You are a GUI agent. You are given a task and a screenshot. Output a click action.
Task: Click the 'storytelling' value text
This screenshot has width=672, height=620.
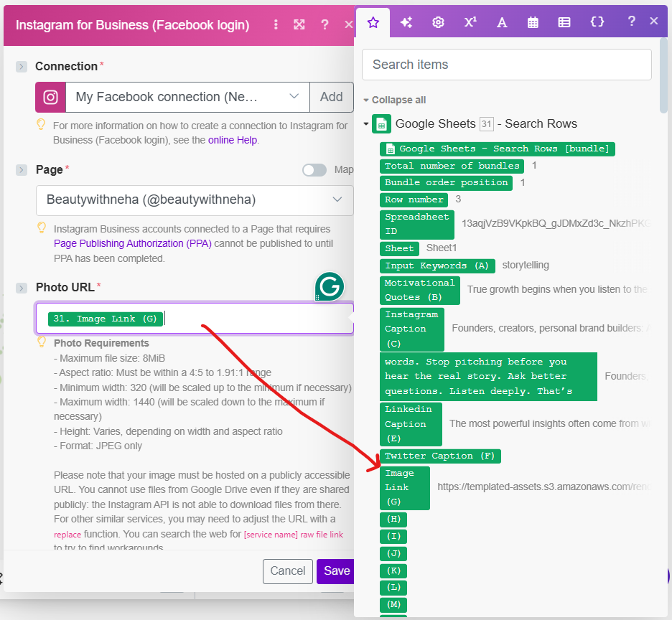tap(526, 266)
